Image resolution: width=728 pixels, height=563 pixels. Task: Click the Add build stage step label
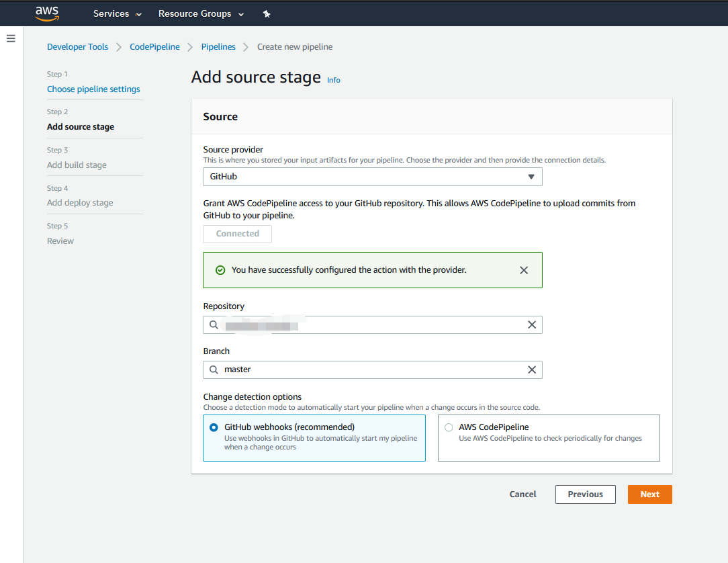point(77,165)
